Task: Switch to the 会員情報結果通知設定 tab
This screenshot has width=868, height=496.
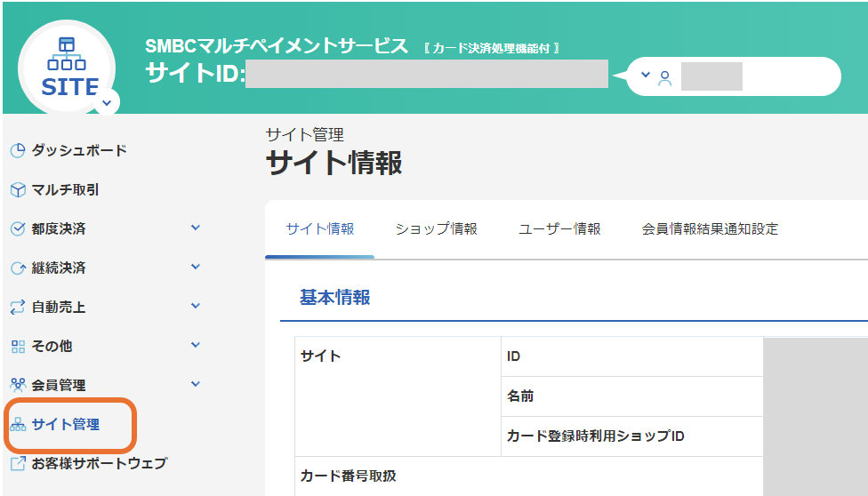Action: 710,229
